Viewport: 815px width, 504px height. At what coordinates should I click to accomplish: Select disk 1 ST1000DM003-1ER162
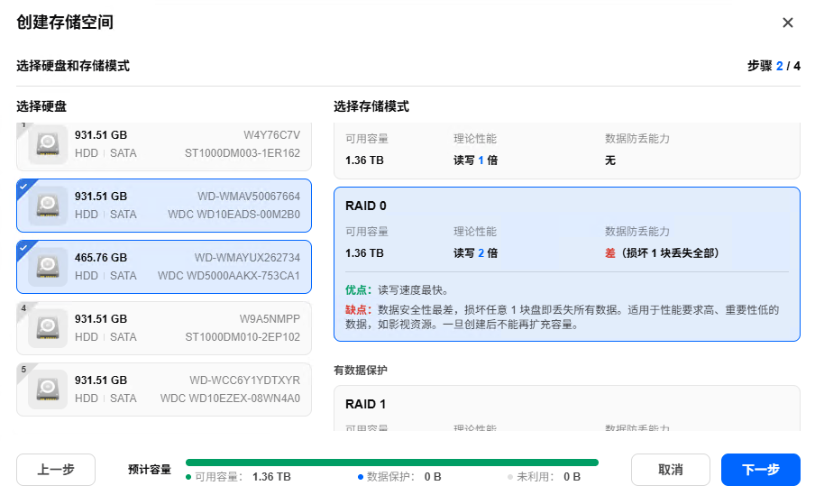click(164, 147)
